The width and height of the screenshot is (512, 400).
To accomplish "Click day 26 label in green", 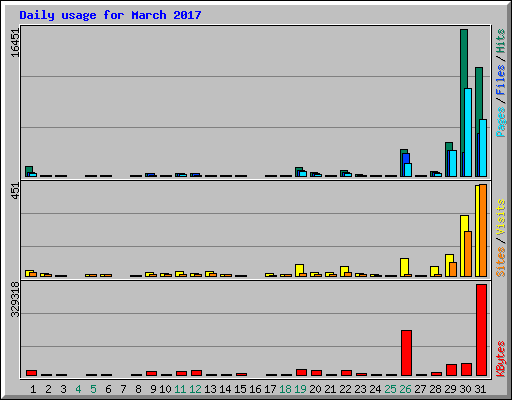I will pyautogui.click(x=405, y=389).
